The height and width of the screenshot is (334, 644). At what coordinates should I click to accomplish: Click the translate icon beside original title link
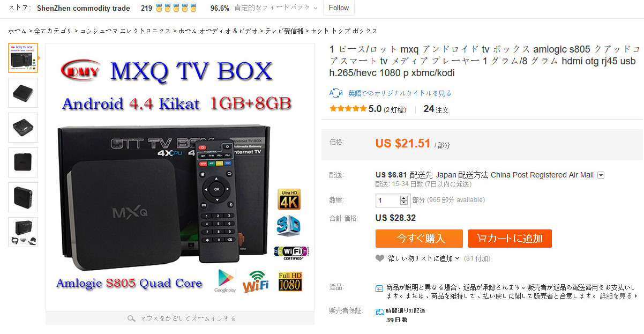(x=336, y=93)
